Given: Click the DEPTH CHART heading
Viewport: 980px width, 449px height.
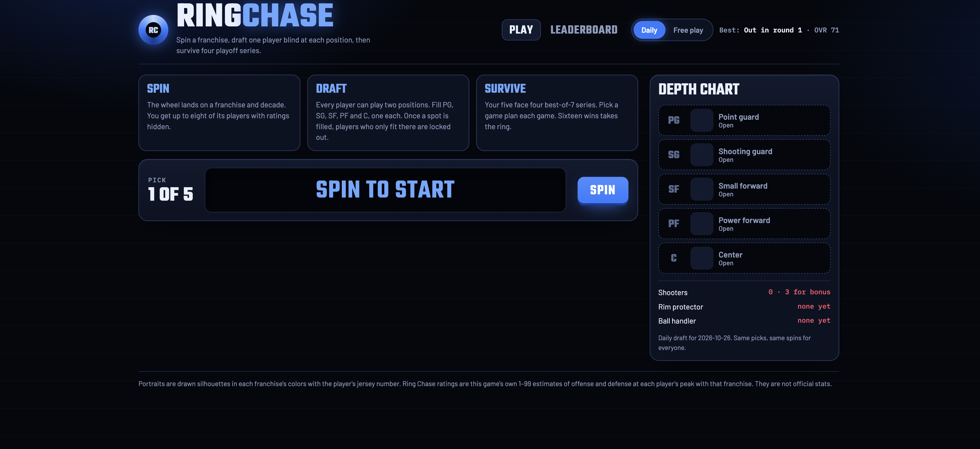Looking at the screenshot, I should pyautogui.click(x=699, y=89).
